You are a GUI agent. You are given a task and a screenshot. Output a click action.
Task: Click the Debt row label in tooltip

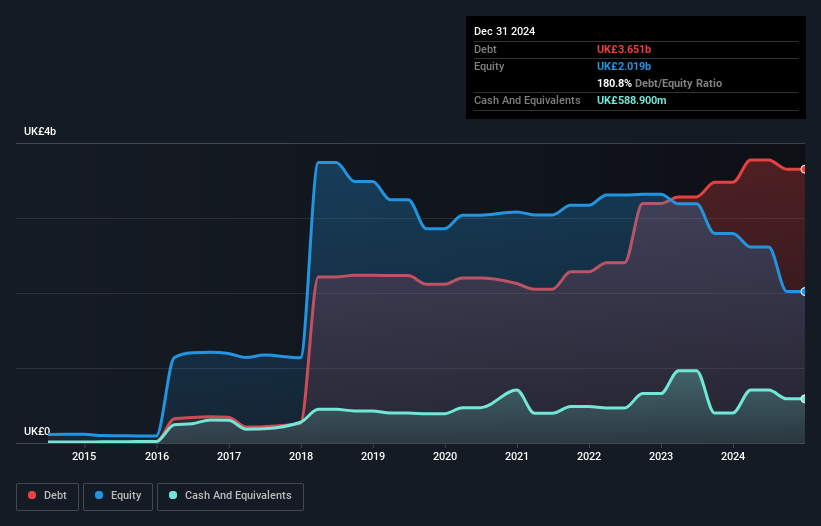point(485,49)
